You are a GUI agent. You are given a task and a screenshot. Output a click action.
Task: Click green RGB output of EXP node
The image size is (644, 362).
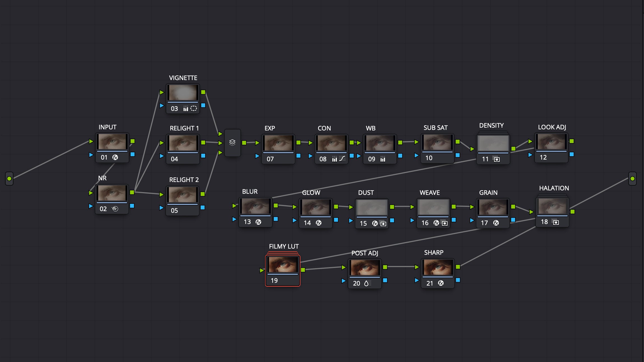click(298, 143)
